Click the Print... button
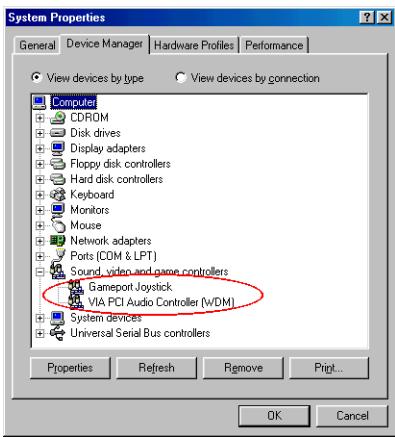The image size is (395, 437). point(329,368)
